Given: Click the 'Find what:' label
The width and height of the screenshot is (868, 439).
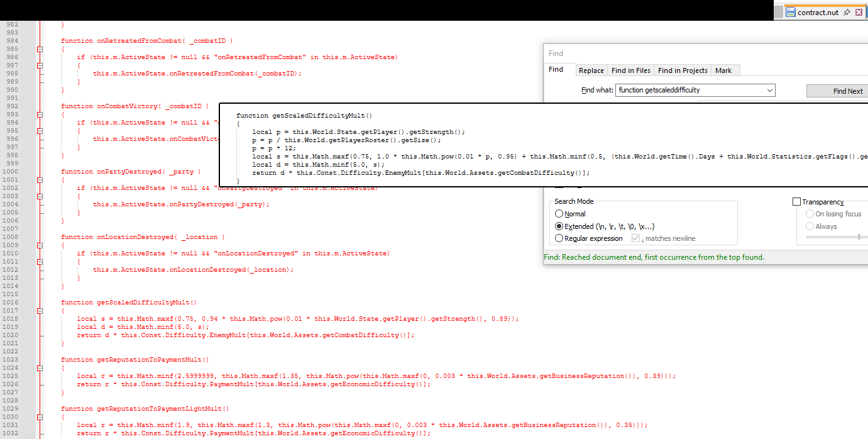Looking at the screenshot, I should [x=597, y=90].
